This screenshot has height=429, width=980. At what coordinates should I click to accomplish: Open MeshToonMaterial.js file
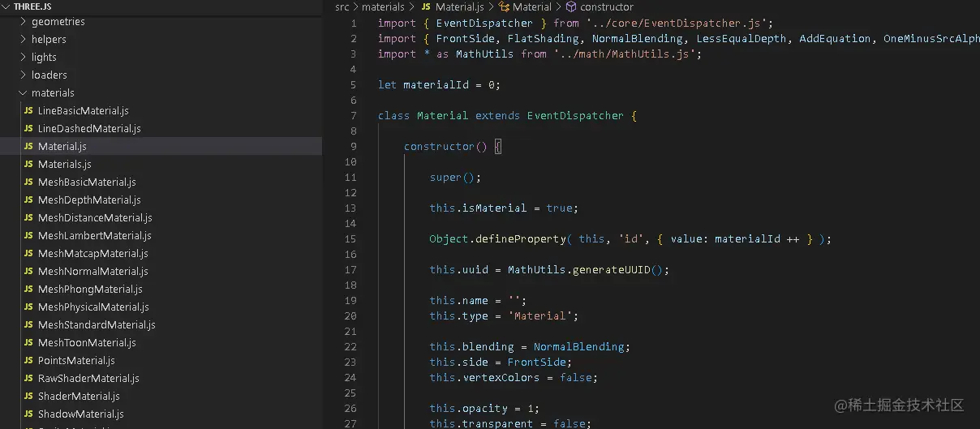87,342
